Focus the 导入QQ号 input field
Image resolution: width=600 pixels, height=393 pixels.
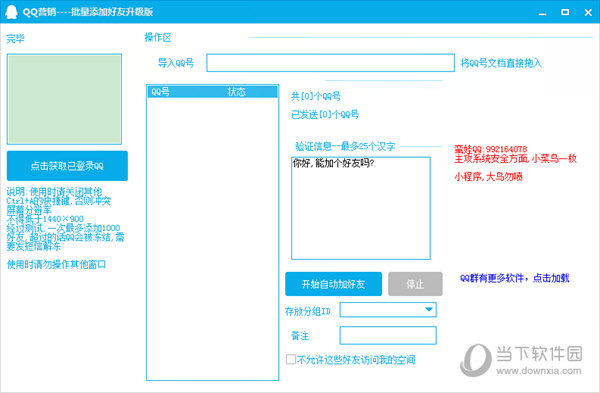(330, 63)
